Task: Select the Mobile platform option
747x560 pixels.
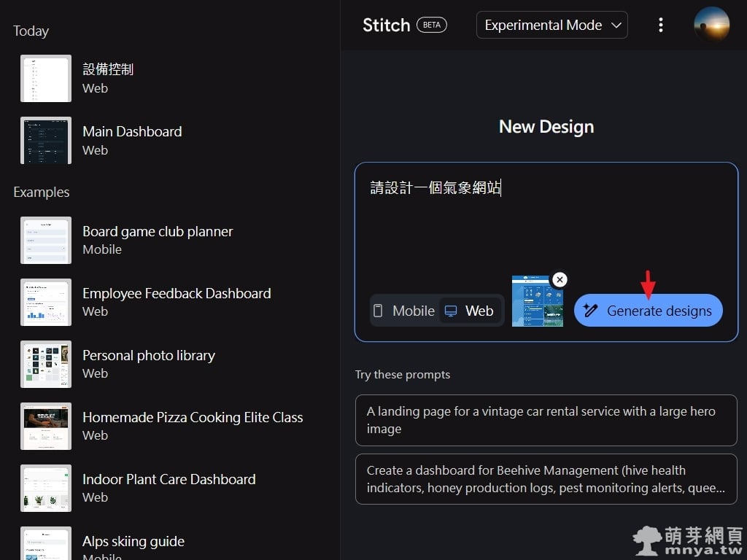Action: [x=403, y=311]
